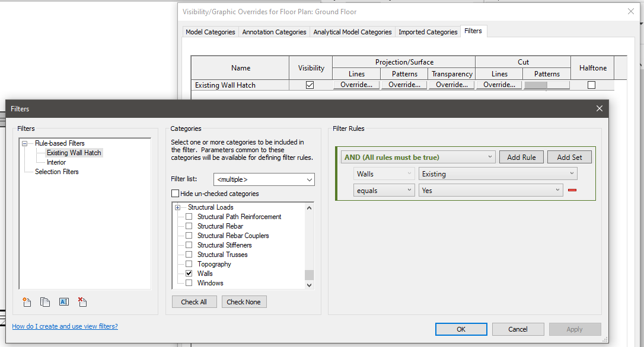
Task: Switch to the Model Categories tab
Action: click(x=210, y=32)
